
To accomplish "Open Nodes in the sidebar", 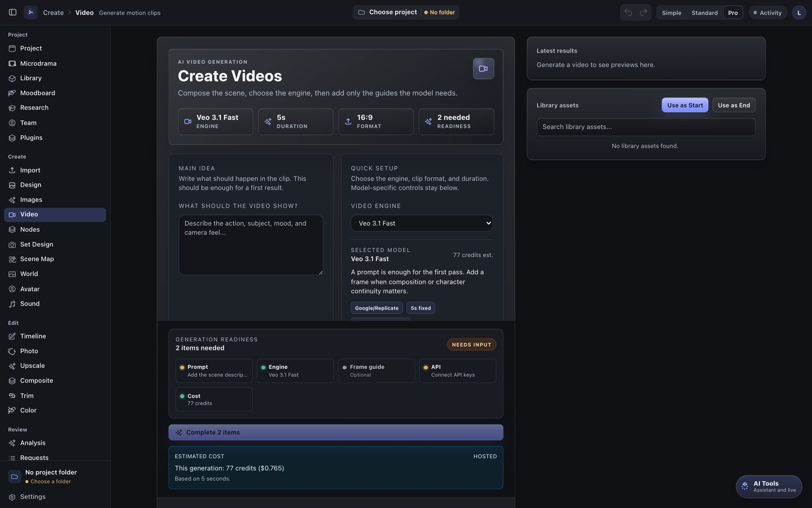I will [x=55, y=229].
